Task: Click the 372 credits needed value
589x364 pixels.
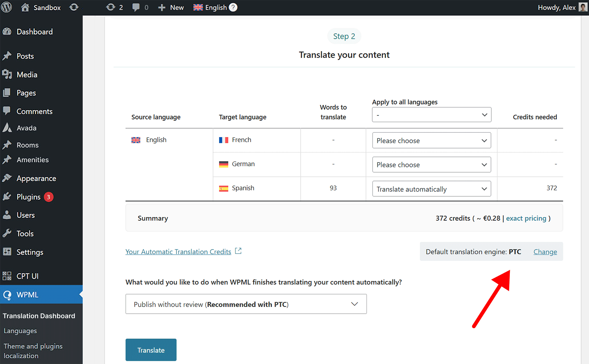Action: click(552, 188)
